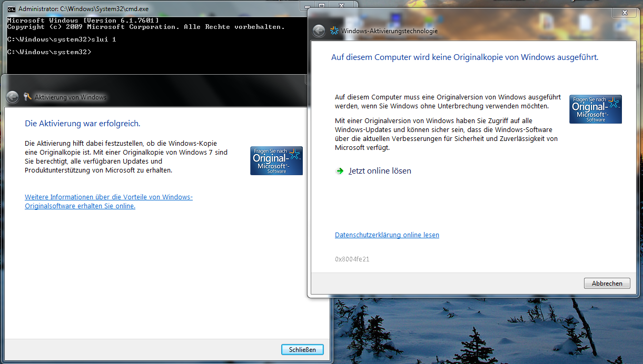Viewport: 643px width, 364px height.
Task: Click the Windows-Aktivierungstechnologie title text
Action: 389,31
